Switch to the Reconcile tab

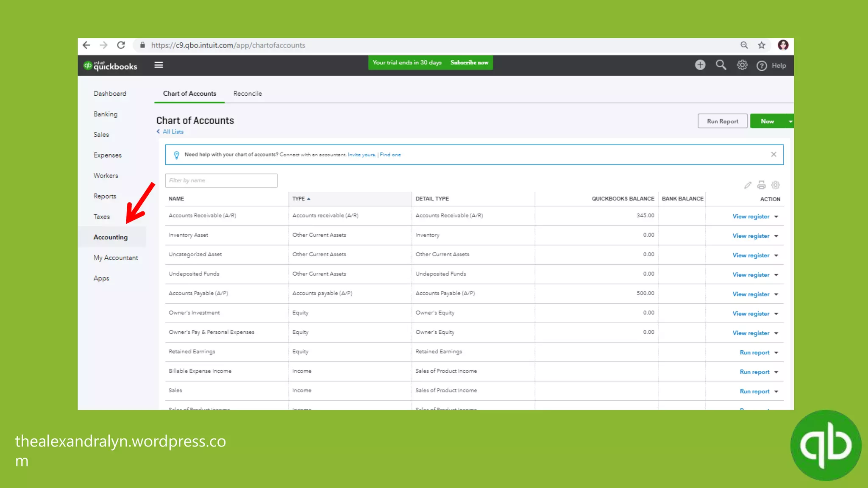(248, 94)
